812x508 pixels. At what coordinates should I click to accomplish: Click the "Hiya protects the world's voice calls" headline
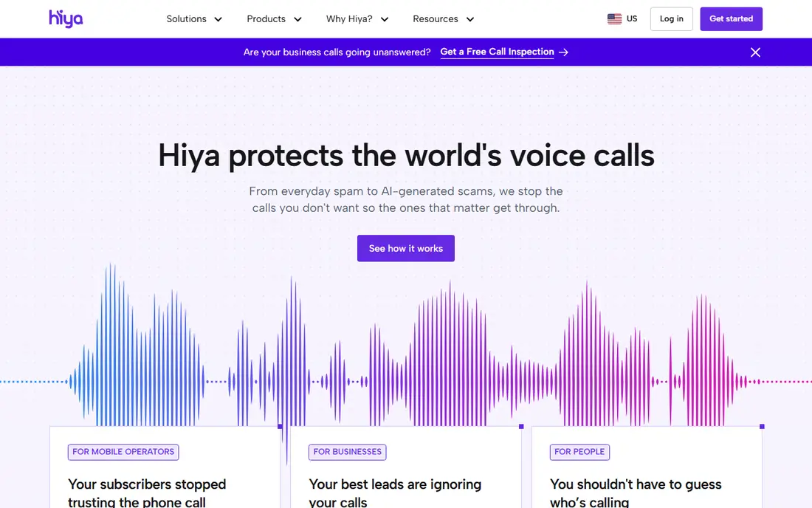point(406,155)
